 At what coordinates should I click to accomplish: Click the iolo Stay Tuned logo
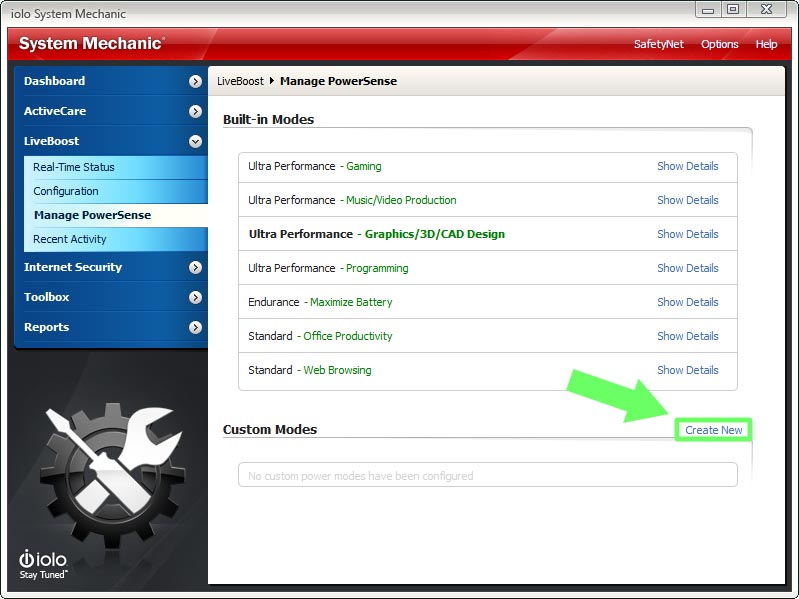point(43,564)
